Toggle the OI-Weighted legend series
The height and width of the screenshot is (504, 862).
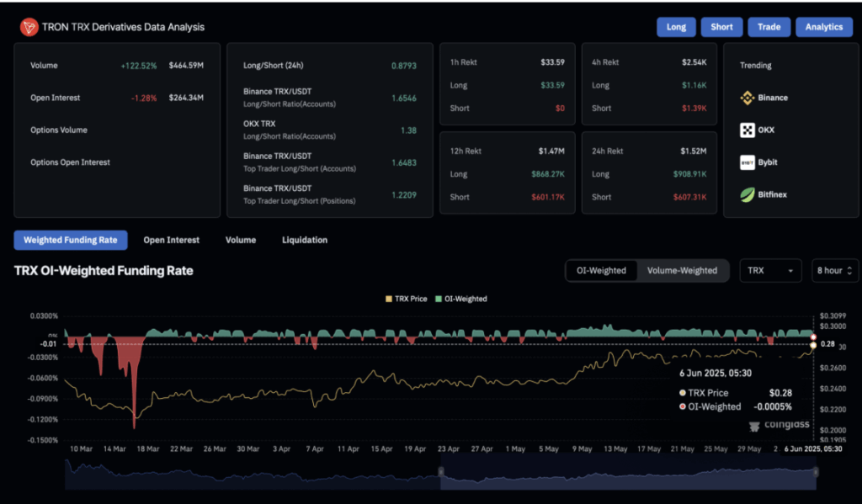coord(460,299)
